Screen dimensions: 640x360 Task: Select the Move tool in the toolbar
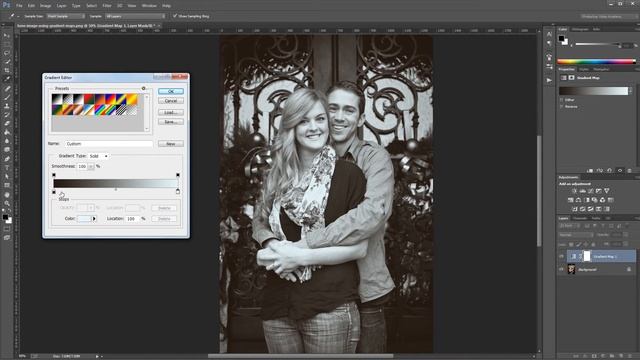pyautogui.click(x=7, y=36)
